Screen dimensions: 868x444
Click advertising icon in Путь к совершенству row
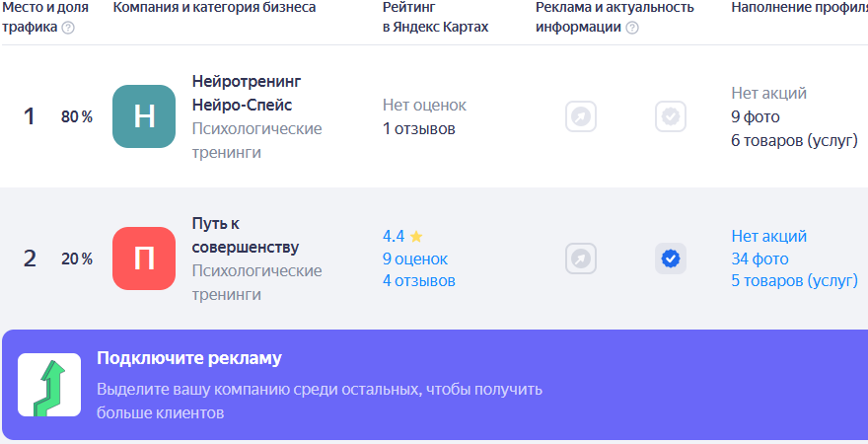[x=581, y=259]
